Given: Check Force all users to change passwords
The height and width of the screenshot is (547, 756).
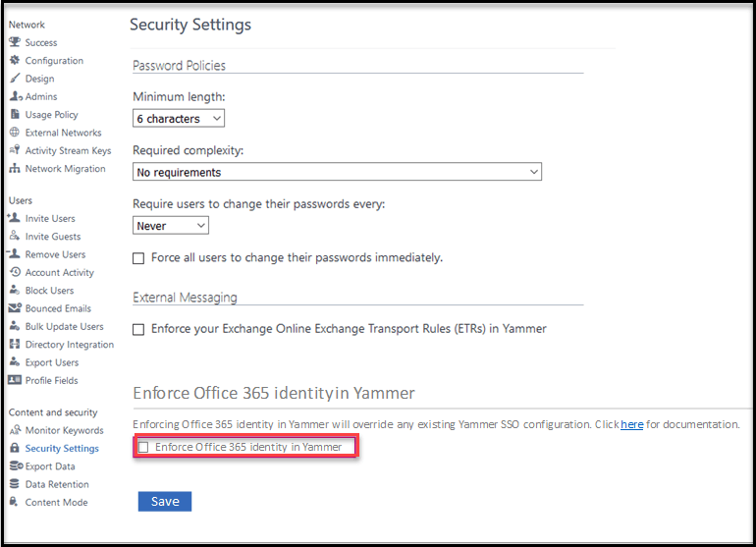Looking at the screenshot, I should pyautogui.click(x=139, y=258).
